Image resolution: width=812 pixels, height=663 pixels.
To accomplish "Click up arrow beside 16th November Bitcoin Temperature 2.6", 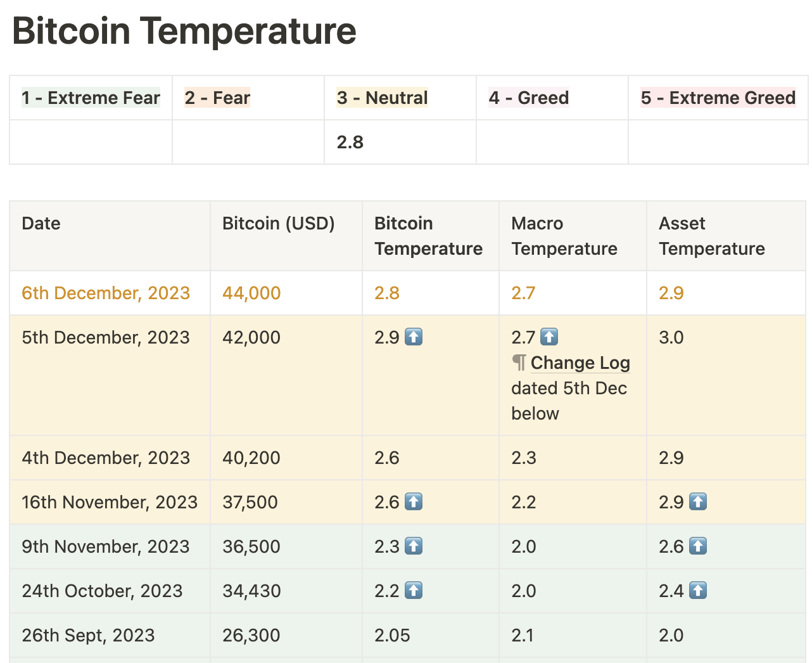I will click(x=414, y=502).
